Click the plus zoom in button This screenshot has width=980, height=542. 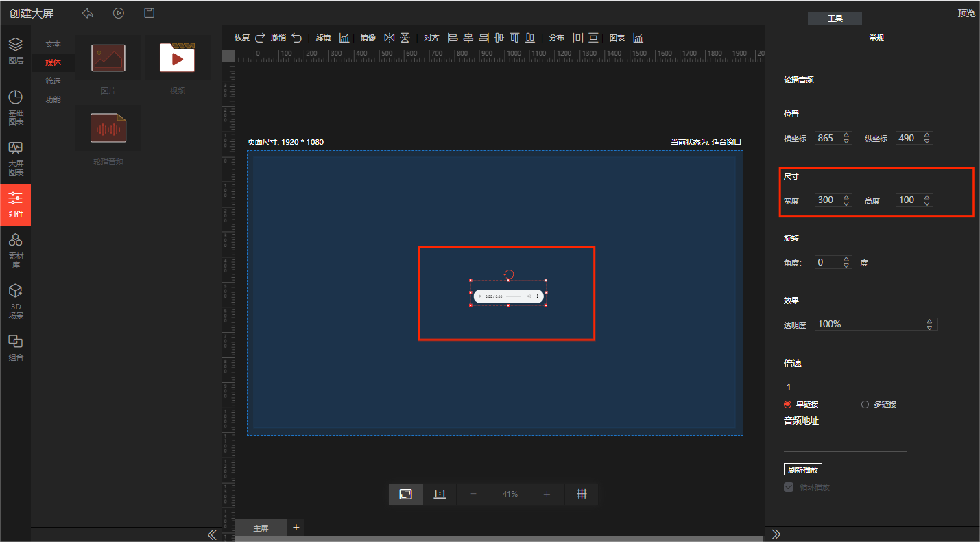point(547,494)
